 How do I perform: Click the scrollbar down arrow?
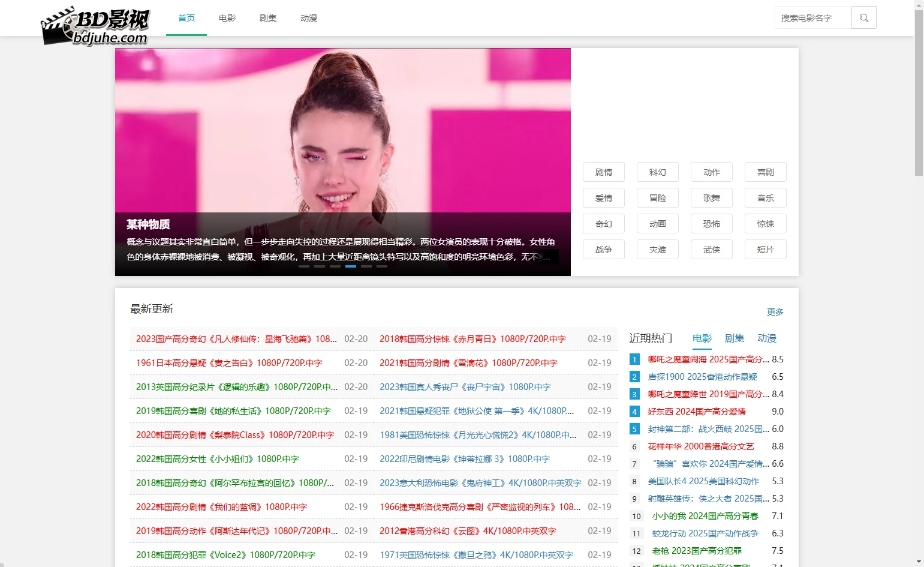pyautogui.click(x=919, y=562)
